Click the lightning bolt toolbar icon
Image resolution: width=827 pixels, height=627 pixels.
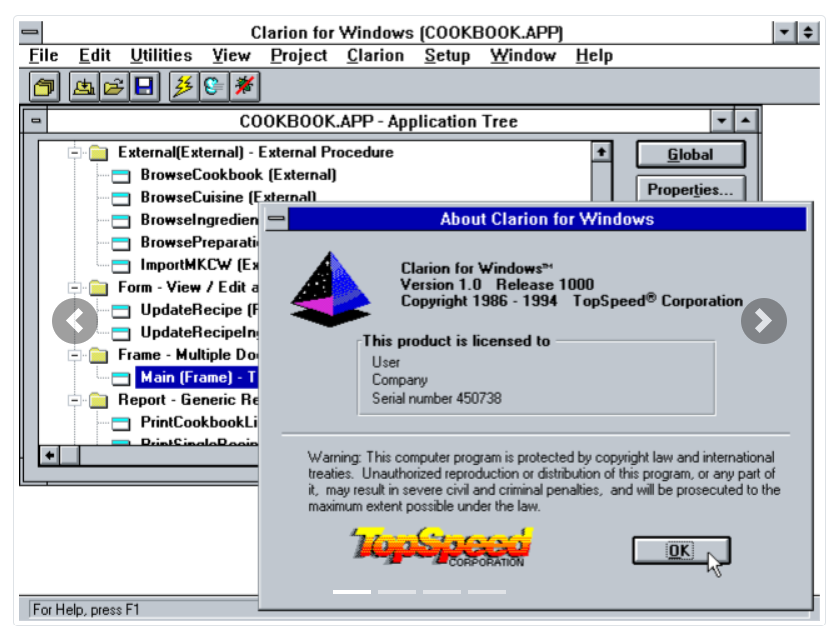(184, 86)
